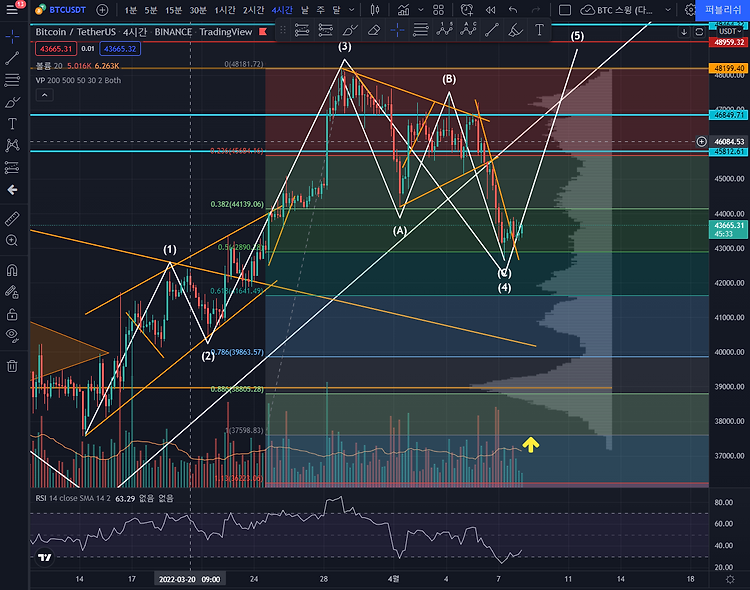This screenshot has width=750, height=590.
Task: Click the drag handle of floating toolbar
Action: (283, 30)
